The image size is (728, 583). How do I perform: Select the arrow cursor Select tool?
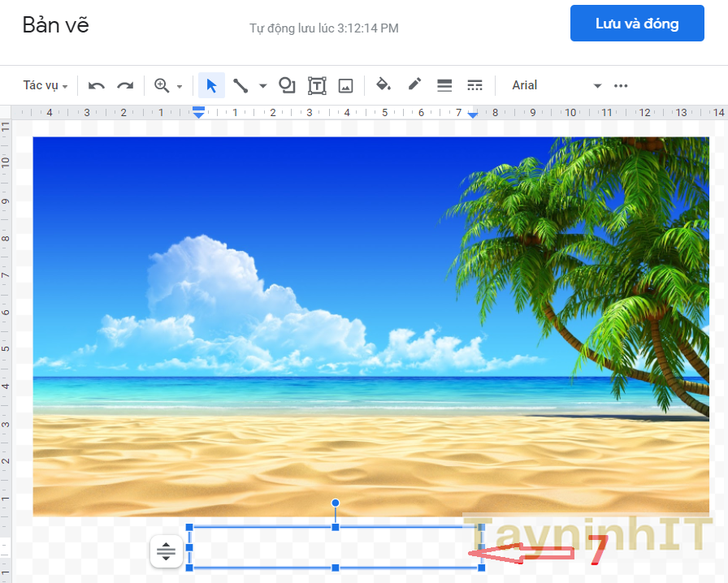[x=211, y=85]
